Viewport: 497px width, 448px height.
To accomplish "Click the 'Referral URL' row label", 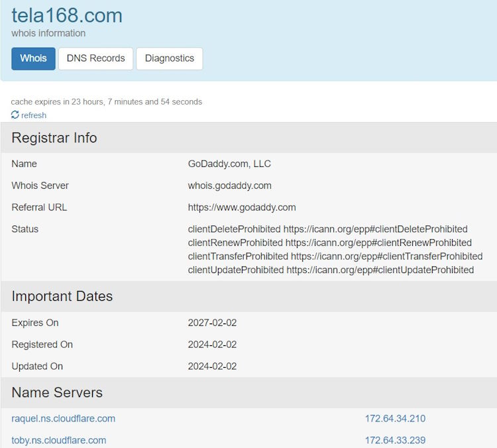I will click(39, 207).
